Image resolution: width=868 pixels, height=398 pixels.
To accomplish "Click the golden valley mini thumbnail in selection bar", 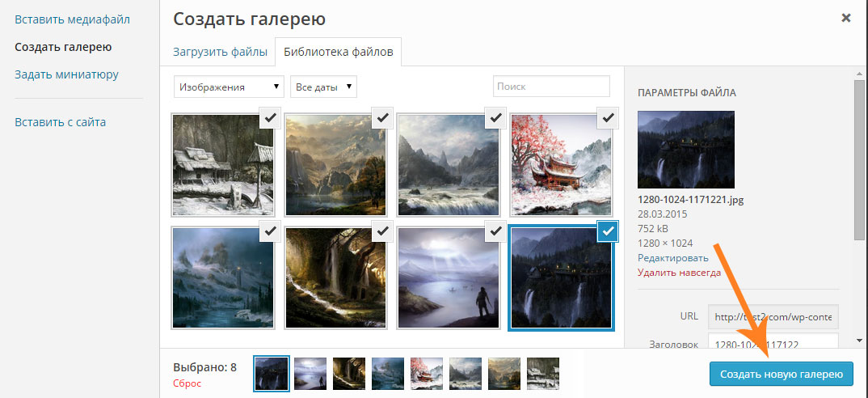I will coord(504,374).
